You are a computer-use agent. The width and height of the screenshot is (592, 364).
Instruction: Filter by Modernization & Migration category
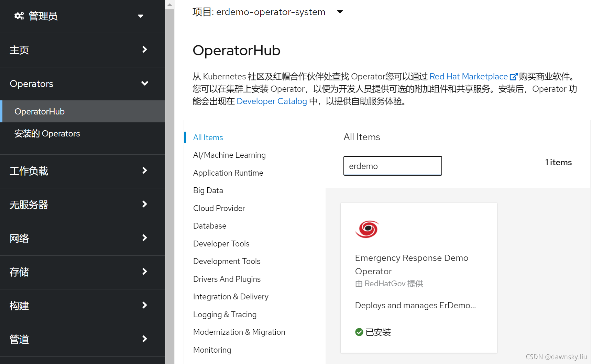click(x=239, y=332)
